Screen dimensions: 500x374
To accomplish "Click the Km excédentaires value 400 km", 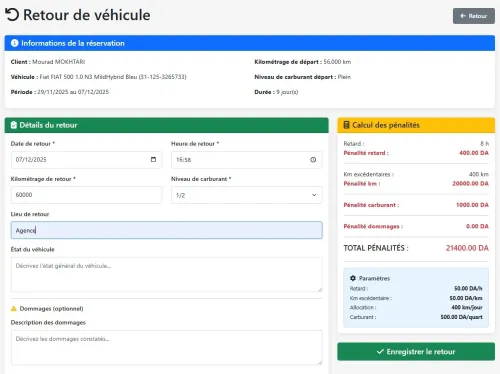I will pyautogui.click(x=479, y=174).
